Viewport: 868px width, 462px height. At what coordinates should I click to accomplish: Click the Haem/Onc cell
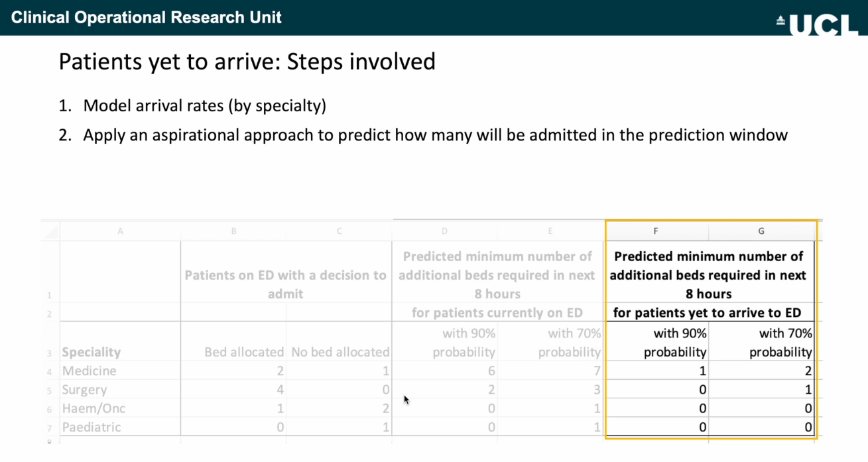click(x=93, y=409)
